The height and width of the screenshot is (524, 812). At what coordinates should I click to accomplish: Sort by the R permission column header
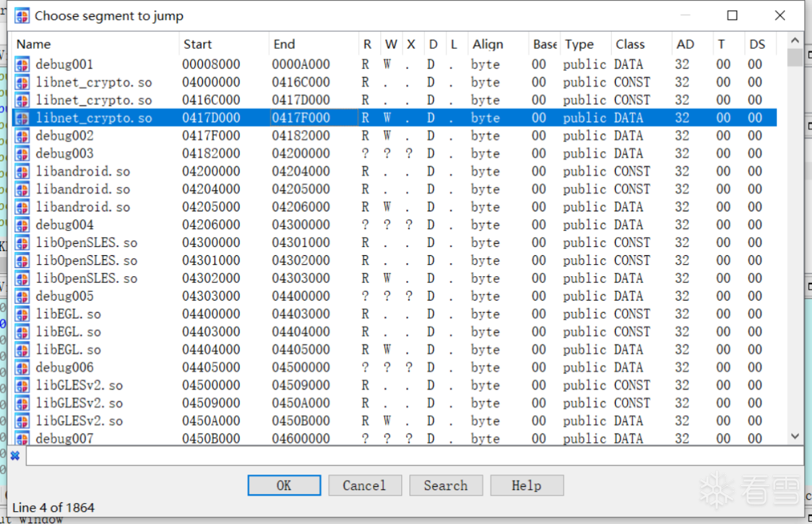pyautogui.click(x=369, y=44)
